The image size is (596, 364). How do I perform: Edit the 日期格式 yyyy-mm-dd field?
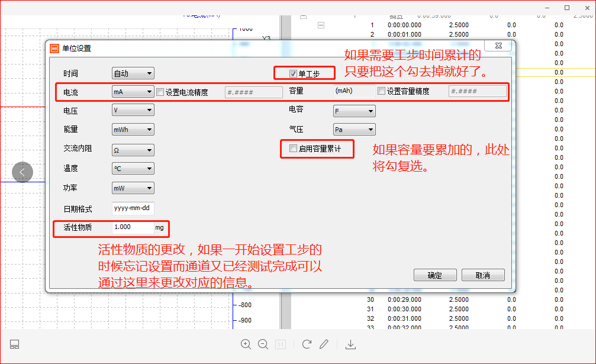click(x=133, y=208)
